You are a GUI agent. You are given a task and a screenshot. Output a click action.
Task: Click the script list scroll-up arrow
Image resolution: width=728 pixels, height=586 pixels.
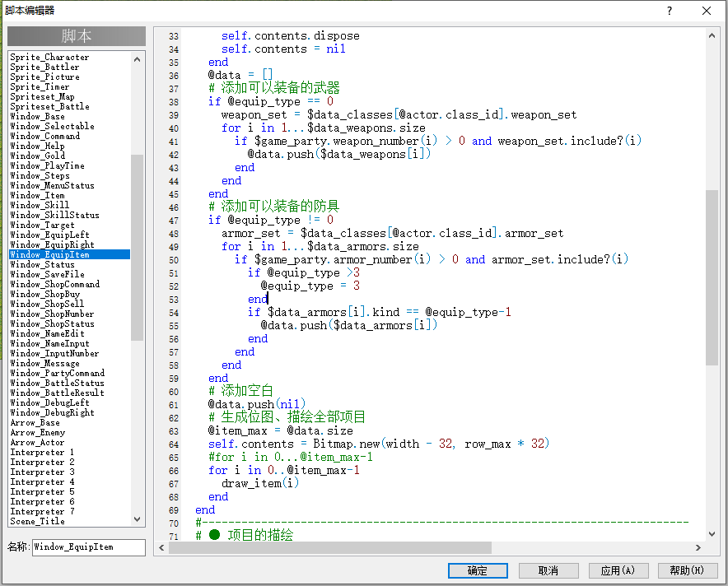coord(137,59)
